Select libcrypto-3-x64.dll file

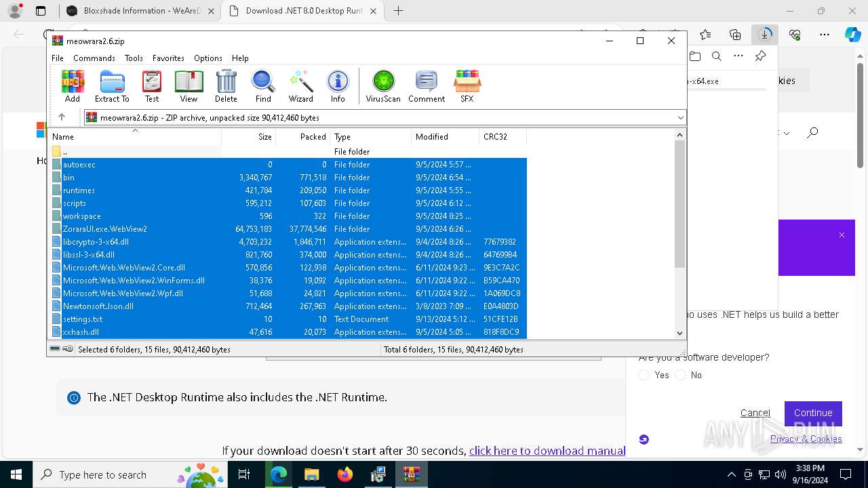point(288,242)
